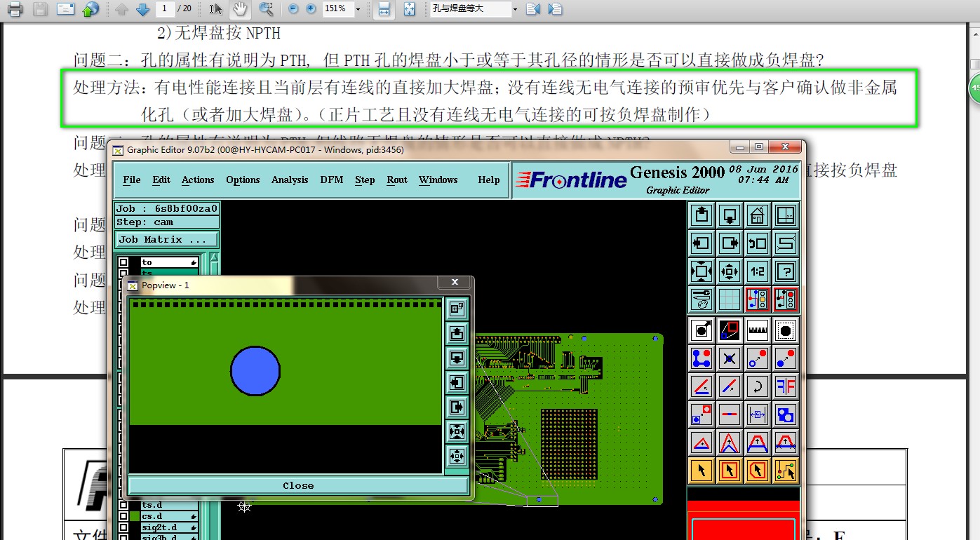Image resolution: width=980 pixels, height=540 pixels.
Task: Click the pan up icon in Genesis panel
Action: click(702, 215)
